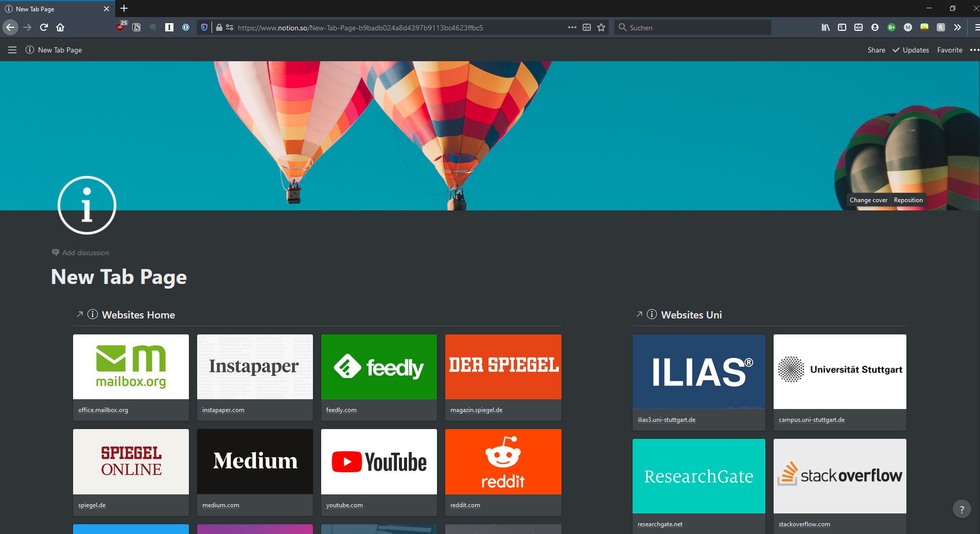Expand the overflow toolbar extensions chevron
Screen dimensions: 980x534
coord(957,27)
